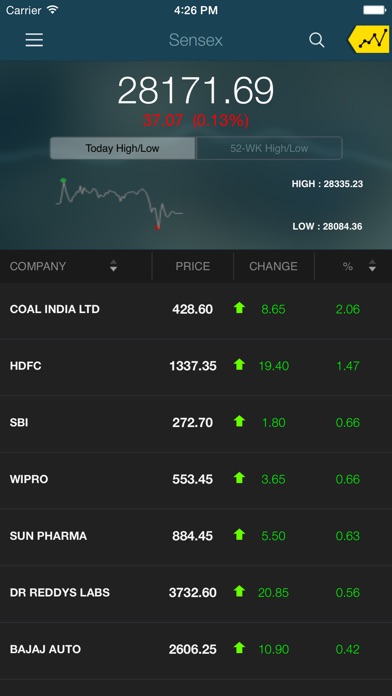Tap the up arrow in SBI row
The image size is (392, 696).
click(x=239, y=421)
